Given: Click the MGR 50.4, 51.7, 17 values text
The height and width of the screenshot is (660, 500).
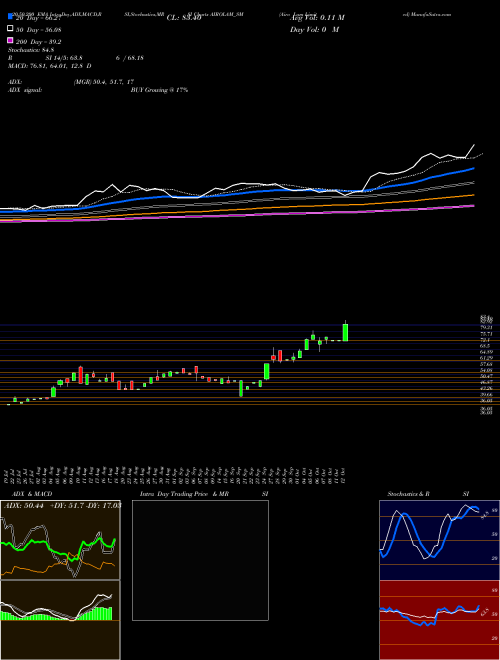Looking at the screenshot, I should click(x=104, y=82).
